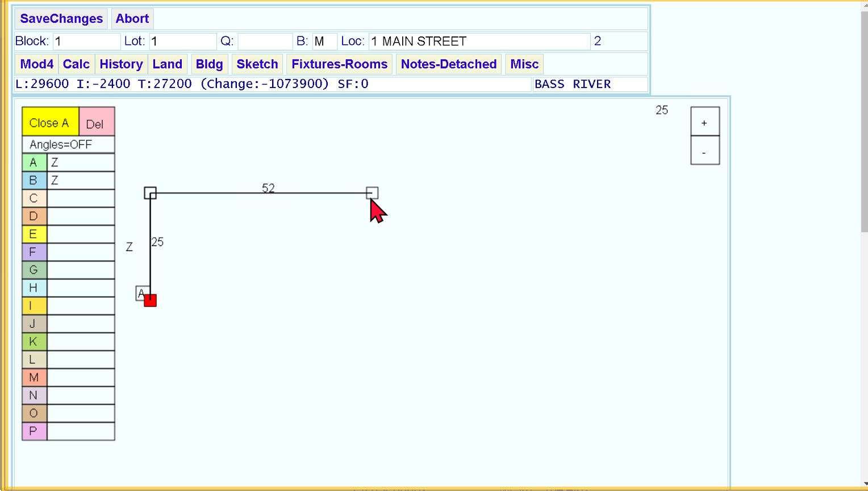Select the green A segment swatch
This screenshot has height=491, width=868.
click(34, 163)
